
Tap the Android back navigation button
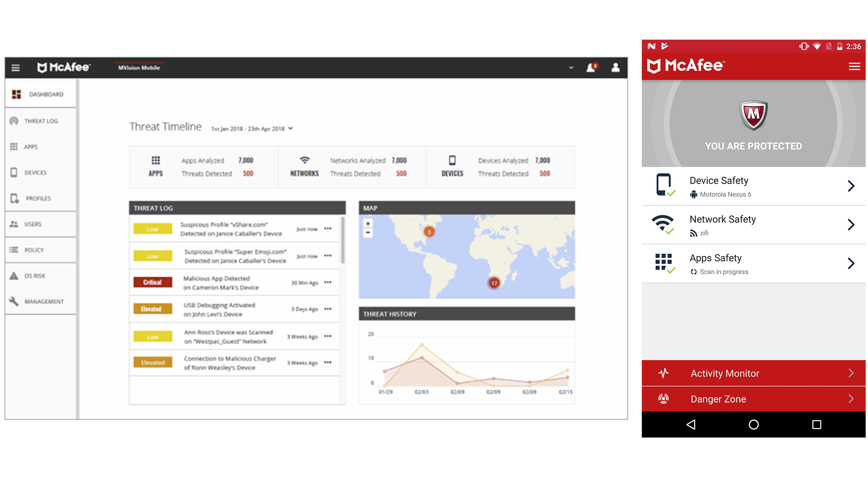point(691,425)
